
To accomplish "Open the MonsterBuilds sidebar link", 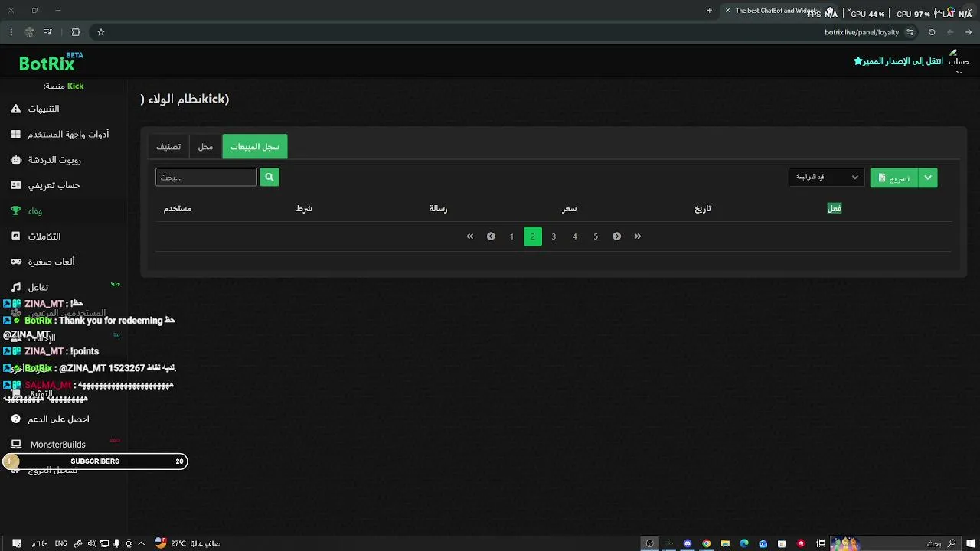I will 57,444.
